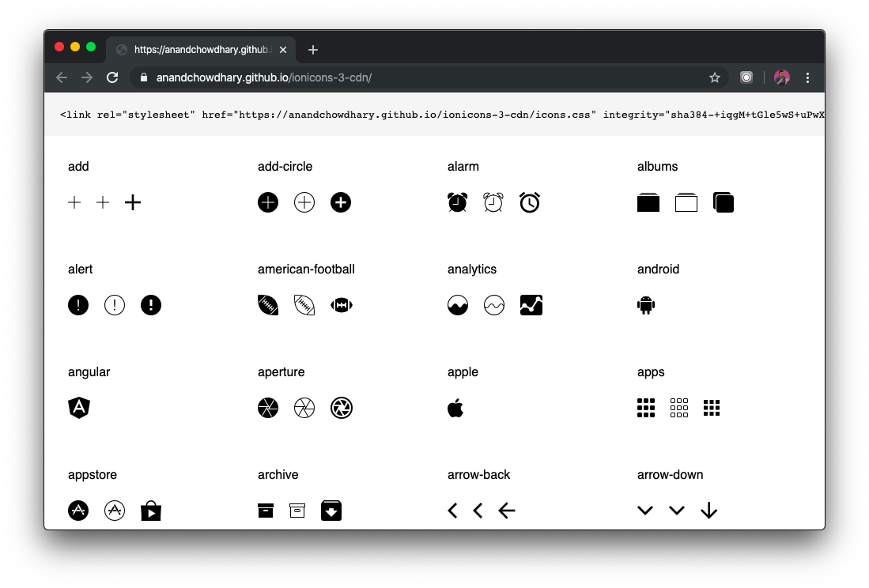Click the outlined american-football icon

(x=304, y=305)
